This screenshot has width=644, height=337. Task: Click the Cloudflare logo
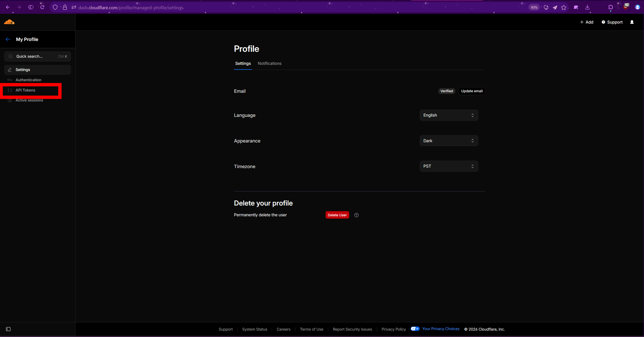(x=9, y=22)
